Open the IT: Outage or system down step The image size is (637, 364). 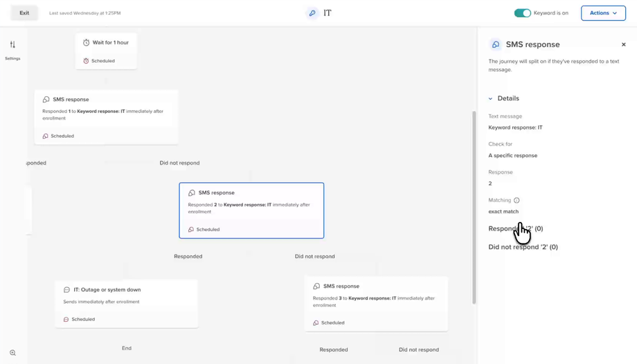pos(127,304)
